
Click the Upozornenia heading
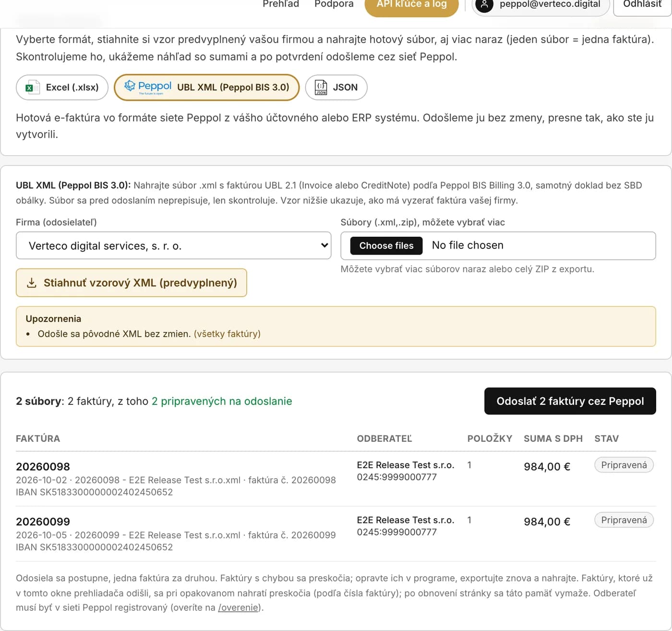[53, 319]
